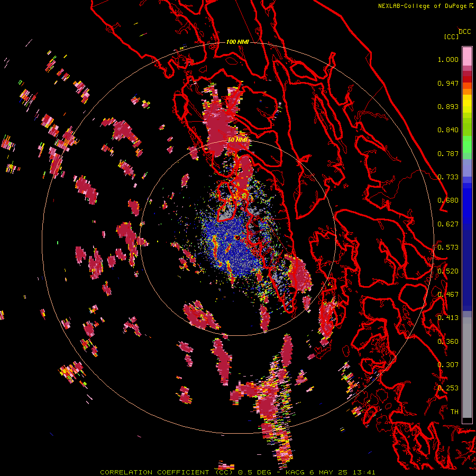Image resolution: width=476 pixels, height=476 pixels.
Task: Click the 0.733 scale value
Action: click(448, 177)
